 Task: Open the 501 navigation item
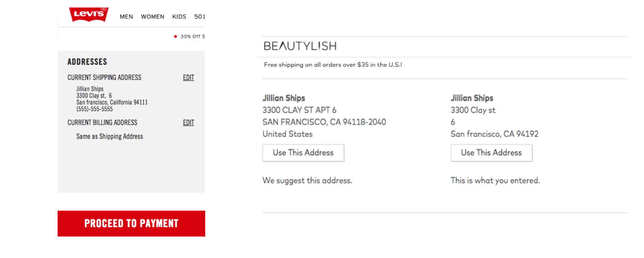point(200,17)
